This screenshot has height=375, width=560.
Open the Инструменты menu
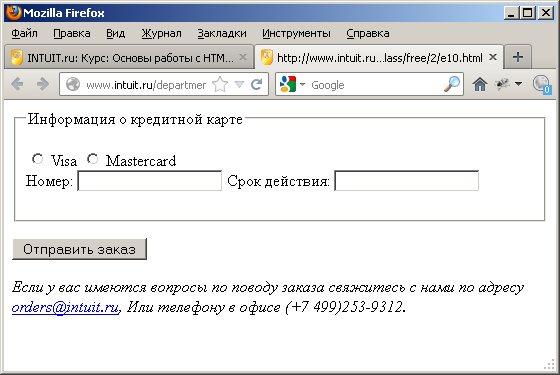point(296,33)
